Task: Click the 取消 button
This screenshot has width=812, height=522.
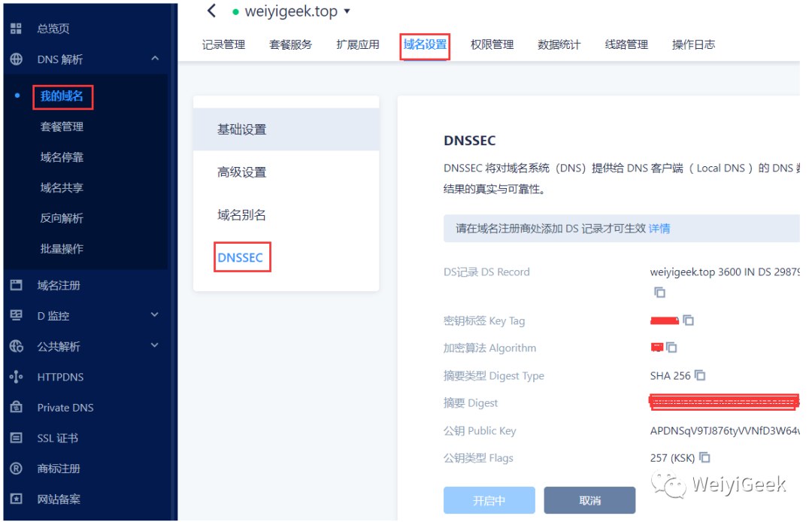Action: (589, 500)
